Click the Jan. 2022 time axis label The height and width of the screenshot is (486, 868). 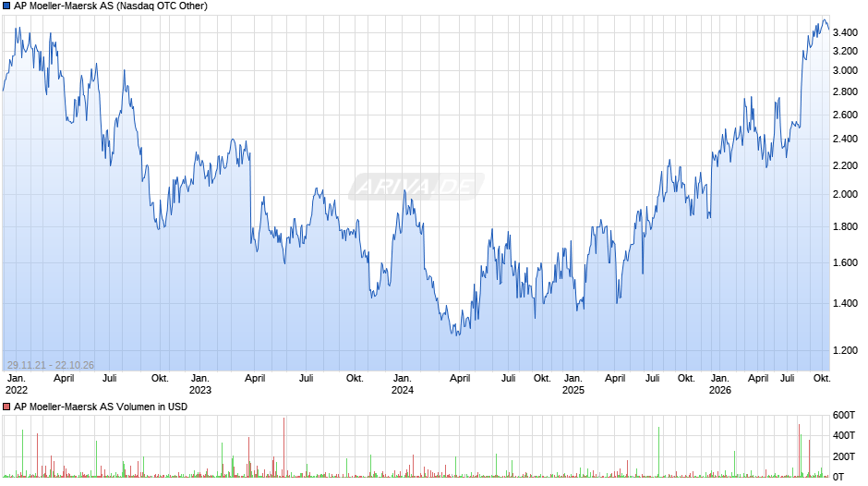pyautogui.click(x=16, y=384)
